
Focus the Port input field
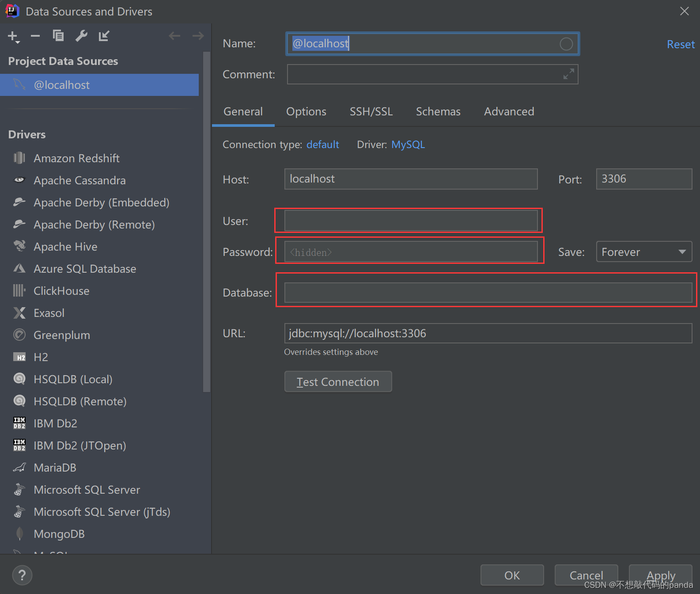pos(644,179)
